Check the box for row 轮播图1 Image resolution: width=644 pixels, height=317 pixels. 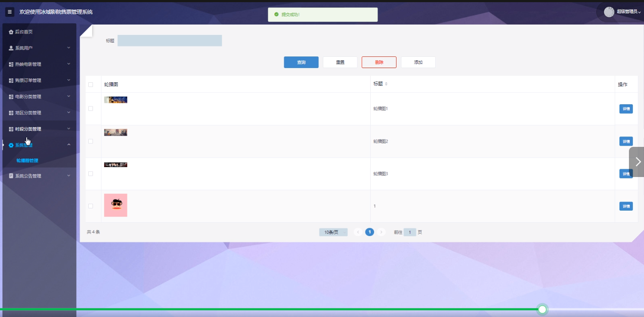pyautogui.click(x=90, y=109)
